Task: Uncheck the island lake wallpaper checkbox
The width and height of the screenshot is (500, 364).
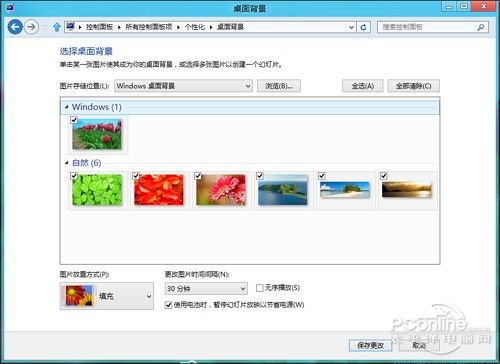Action: pyautogui.click(x=260, y=176)
